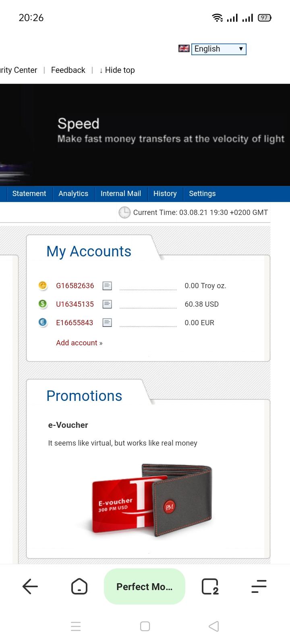Click the green USD account coin icon
This screenshot has height=644, width=290.
[x=43, y=304]
